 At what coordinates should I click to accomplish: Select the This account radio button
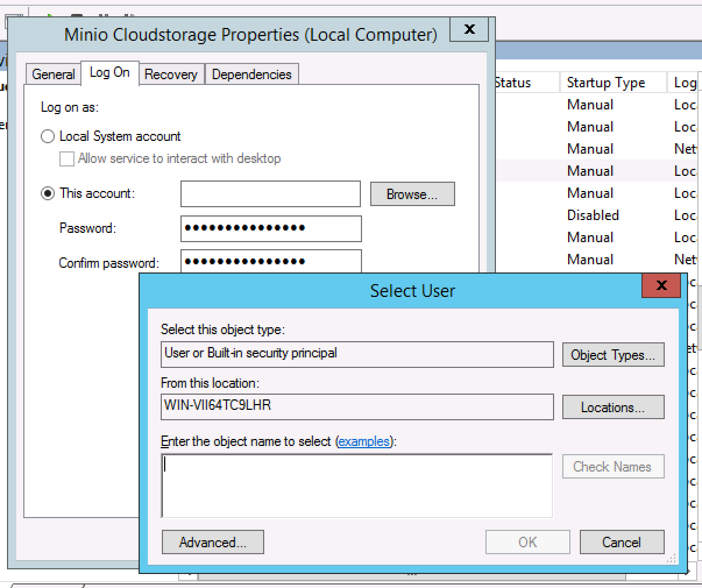[48, 193]
